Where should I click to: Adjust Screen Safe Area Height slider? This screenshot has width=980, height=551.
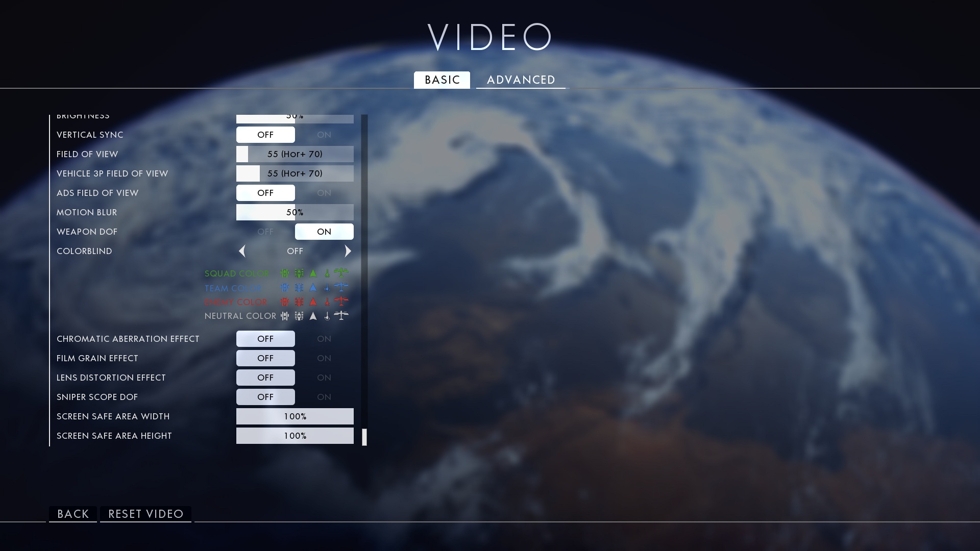(295, 436)
